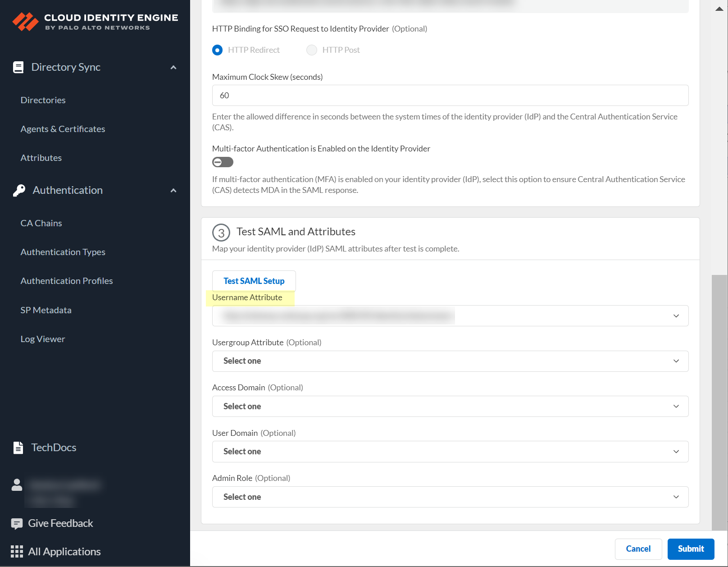Open the Usergroup Attribute dropdown
This screenshot has height=567, width=728.
[x=450, y=361]
